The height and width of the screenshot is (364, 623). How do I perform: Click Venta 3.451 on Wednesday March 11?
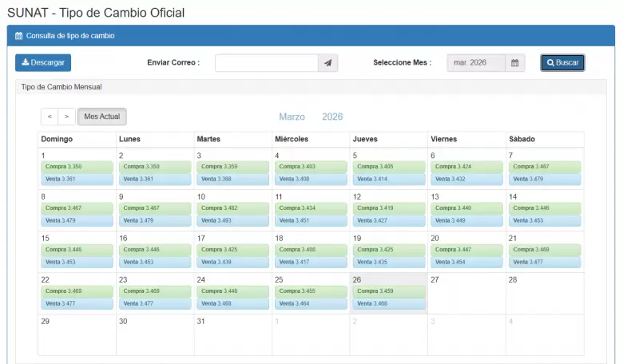311,220
